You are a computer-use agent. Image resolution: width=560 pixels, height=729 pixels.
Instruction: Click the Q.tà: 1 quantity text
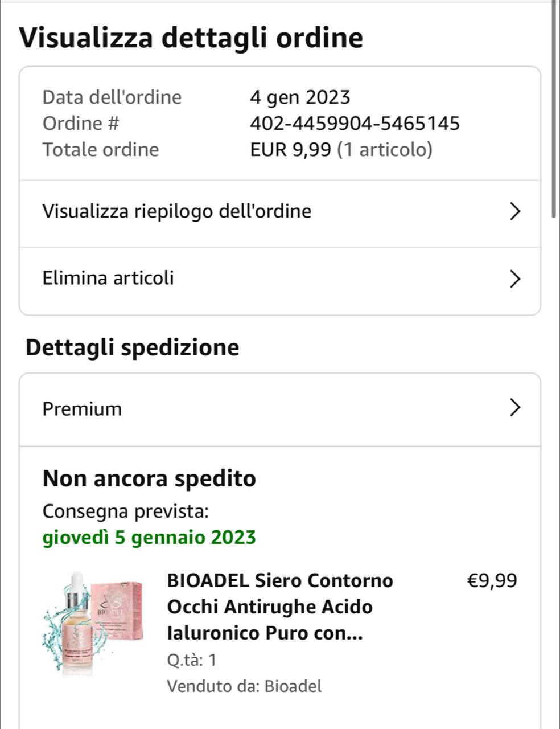[192, 660]
